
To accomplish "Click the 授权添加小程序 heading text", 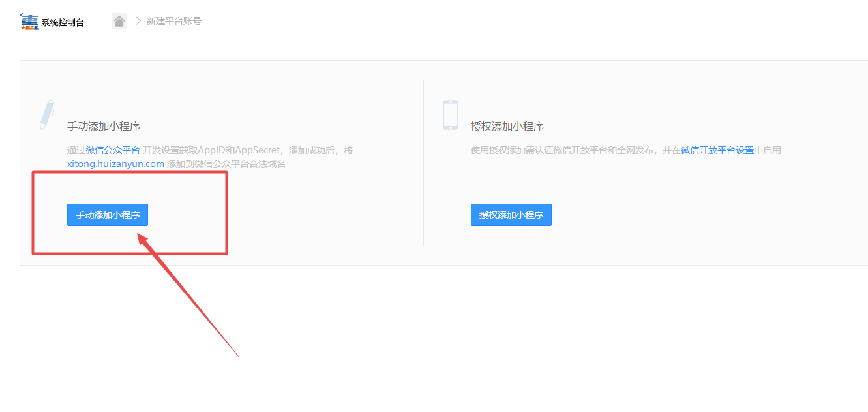I will [x=507, y=126].
